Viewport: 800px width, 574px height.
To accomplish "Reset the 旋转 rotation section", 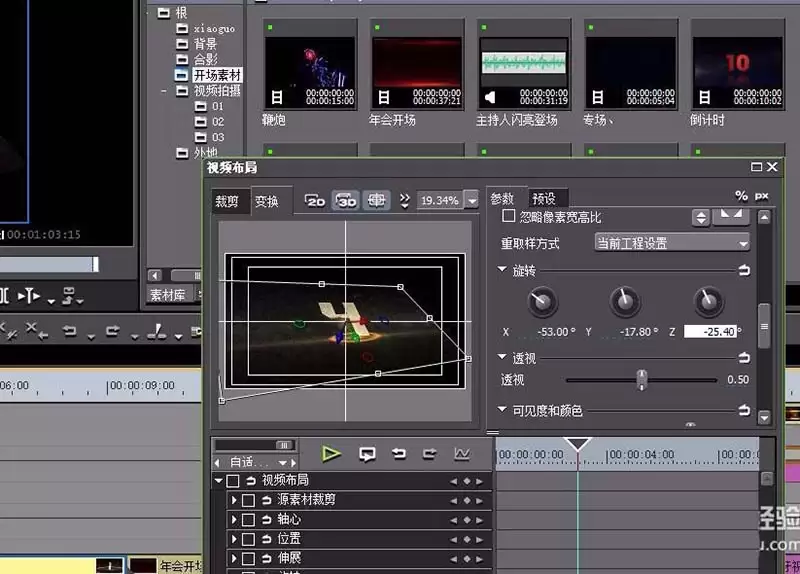I will (744, 270).
